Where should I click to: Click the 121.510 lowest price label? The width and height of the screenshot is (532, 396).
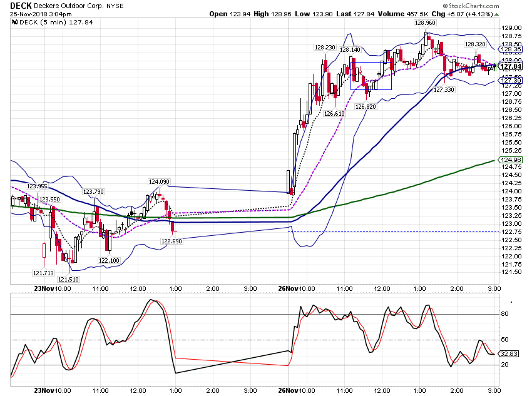click(x=68, y=280)
